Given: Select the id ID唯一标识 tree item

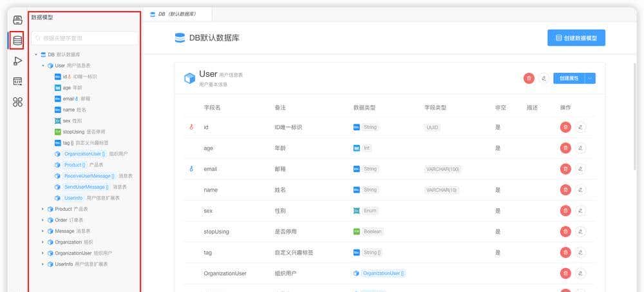Looking at the screenshot, I should (75, 77).
